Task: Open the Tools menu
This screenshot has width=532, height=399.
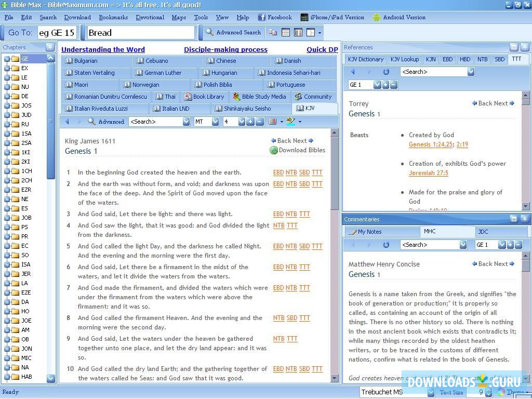Action: click(x=201, y=17)
